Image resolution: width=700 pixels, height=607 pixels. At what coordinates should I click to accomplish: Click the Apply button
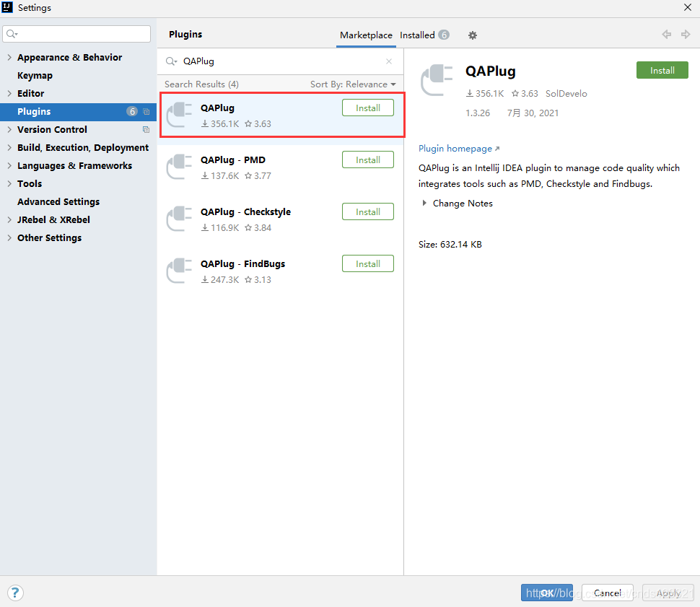tap(668, 593)
